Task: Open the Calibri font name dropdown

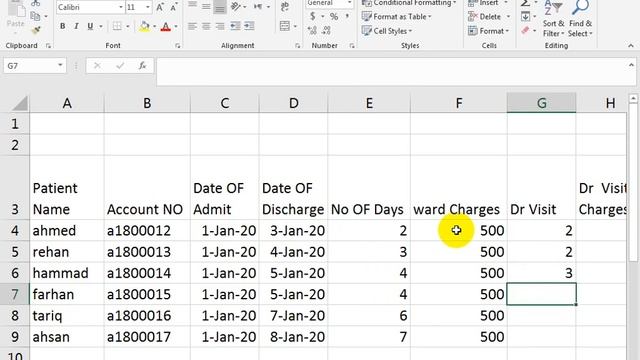Action: click(120, 7)
